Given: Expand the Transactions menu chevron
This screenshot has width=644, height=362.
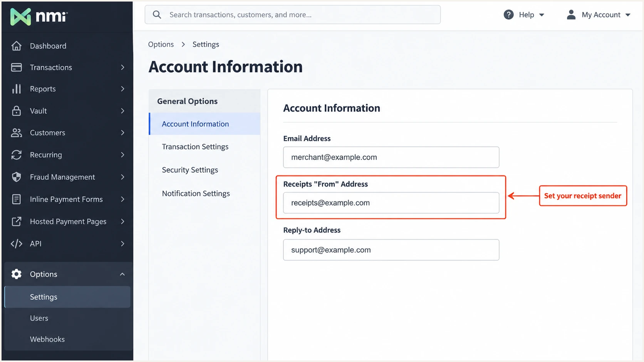Looking at the screenshot, I should click(x=122, y=67).
